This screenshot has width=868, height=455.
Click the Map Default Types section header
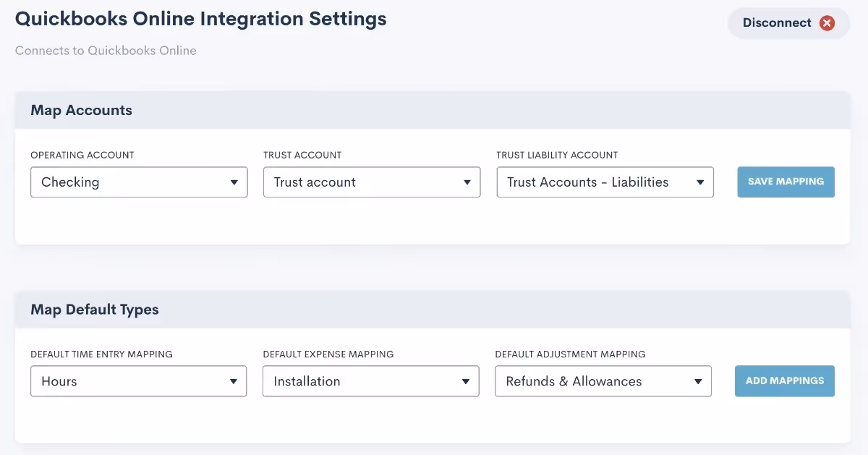94,310
